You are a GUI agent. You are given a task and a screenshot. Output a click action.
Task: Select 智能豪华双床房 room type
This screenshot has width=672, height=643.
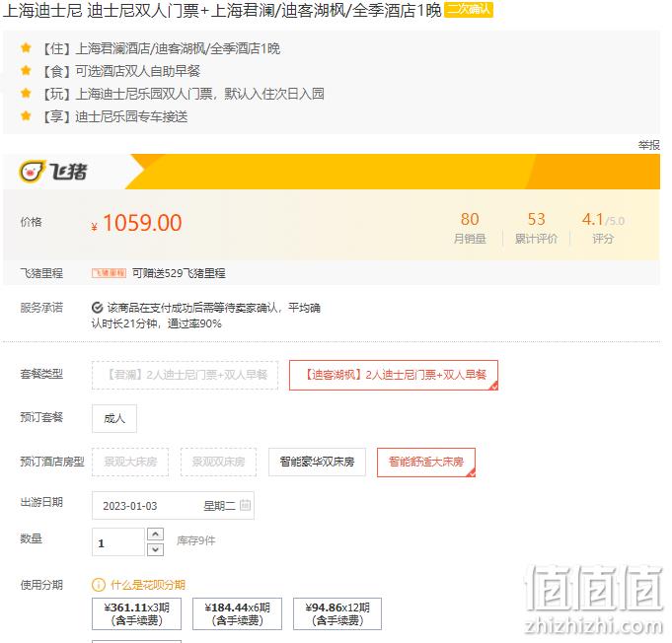(x=317, y=462)
